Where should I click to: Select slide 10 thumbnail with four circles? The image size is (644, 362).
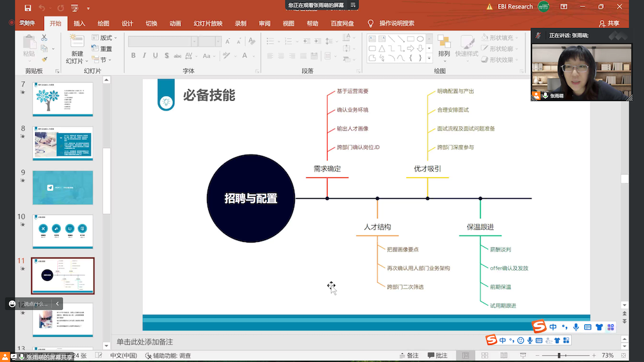[x=63, y=231]
